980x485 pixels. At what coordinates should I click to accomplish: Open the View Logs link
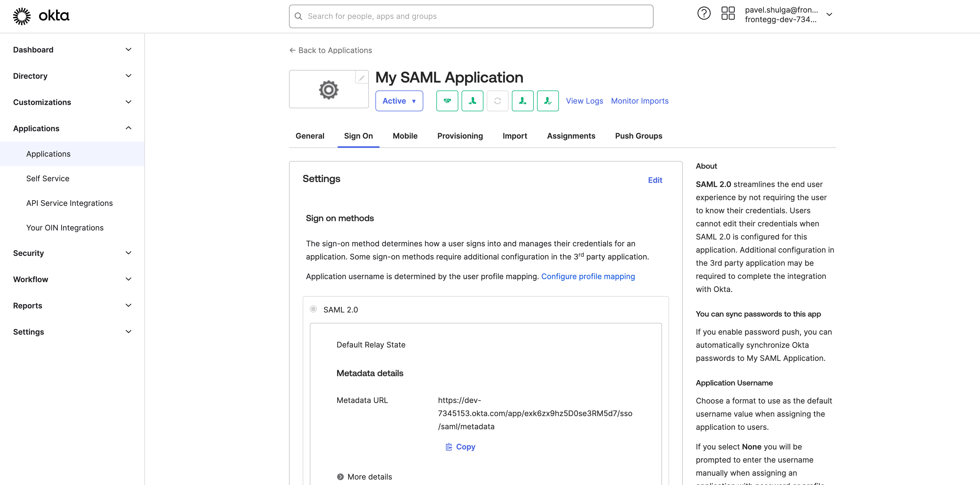coord(584,101)
